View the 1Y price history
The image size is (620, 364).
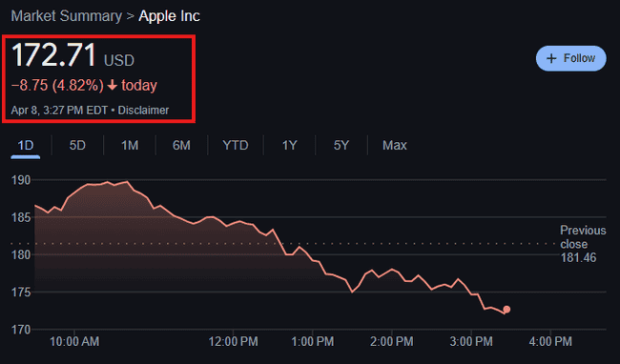[289, 145]
